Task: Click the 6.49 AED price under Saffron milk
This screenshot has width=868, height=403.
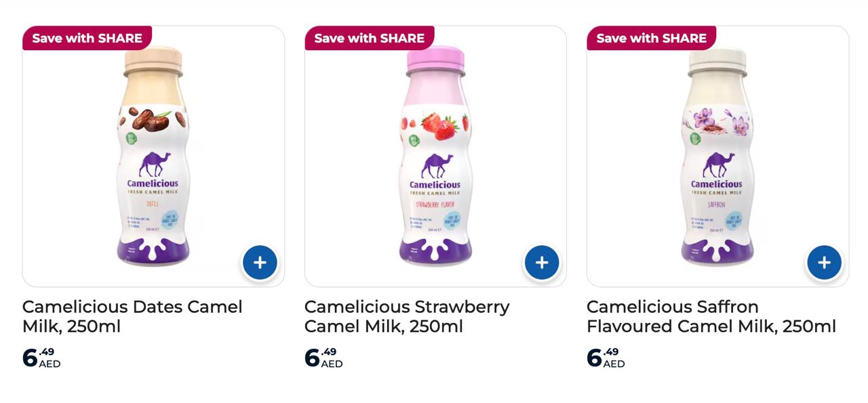Action: (606, 358)
